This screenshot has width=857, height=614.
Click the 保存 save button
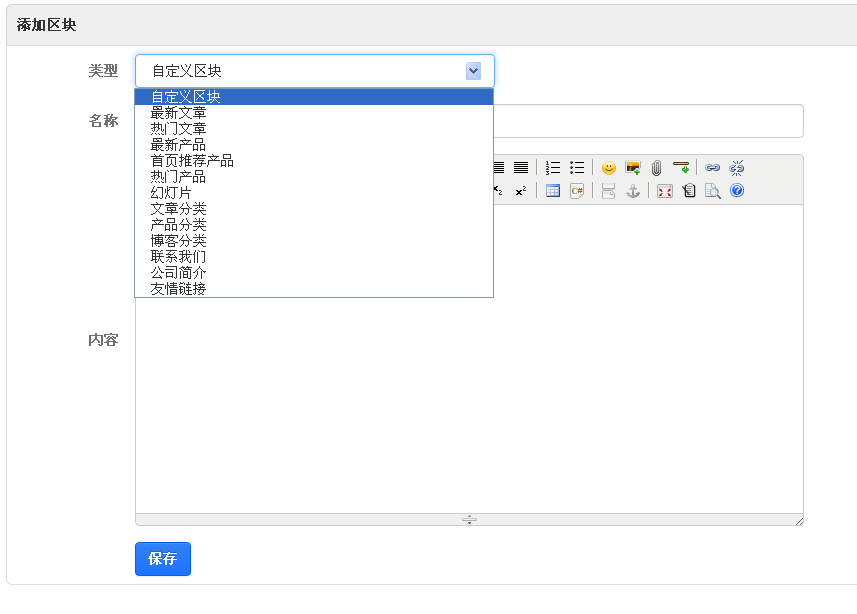click(x=163, y=559)
